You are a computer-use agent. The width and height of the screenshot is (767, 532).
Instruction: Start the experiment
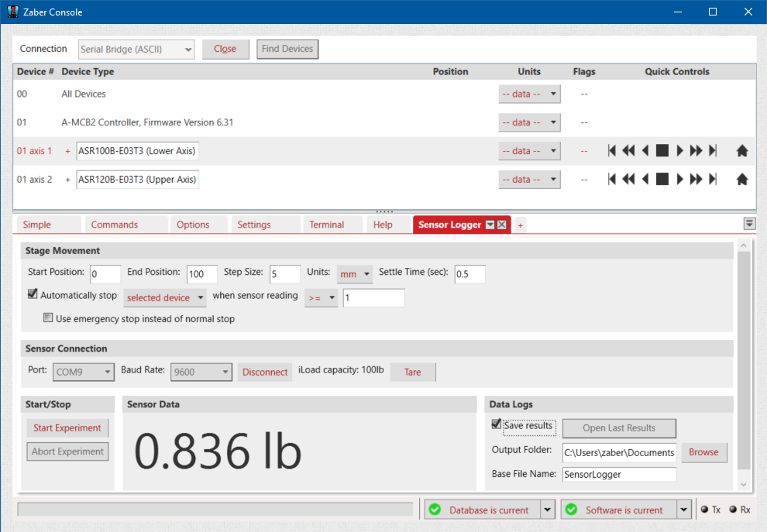(67, 428)
